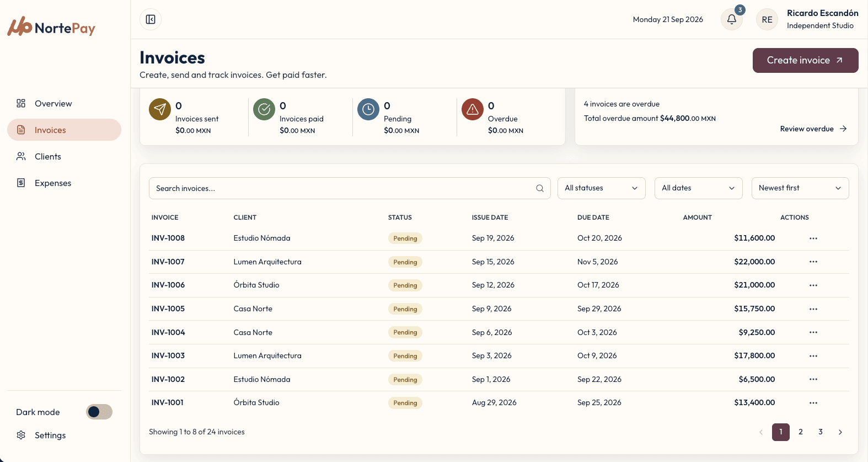Open Settings in sidebar
Viewport: 868px width, 462px height.
click(x=64, y=435)
